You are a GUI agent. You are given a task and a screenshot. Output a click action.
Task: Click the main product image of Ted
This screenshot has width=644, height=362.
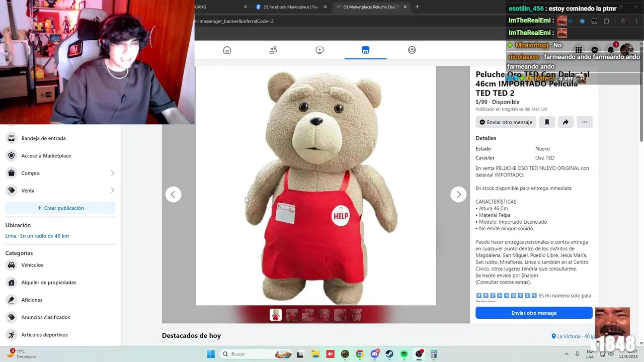point(316,186)
